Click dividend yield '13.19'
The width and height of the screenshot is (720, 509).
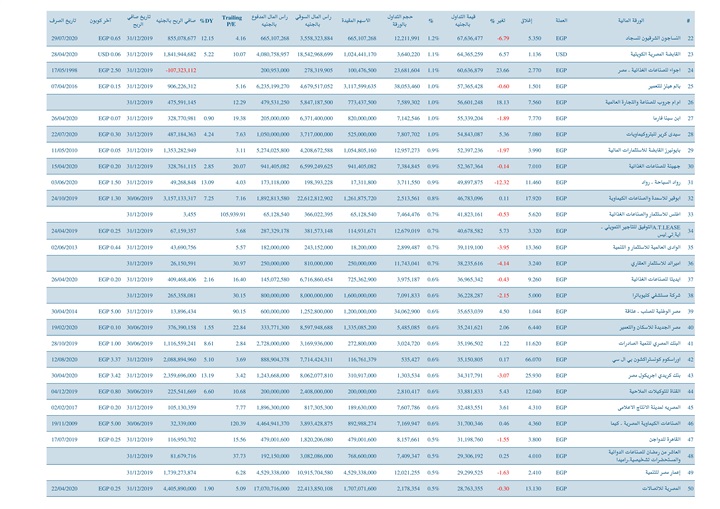pyautogui.click(x=208, y=376)
